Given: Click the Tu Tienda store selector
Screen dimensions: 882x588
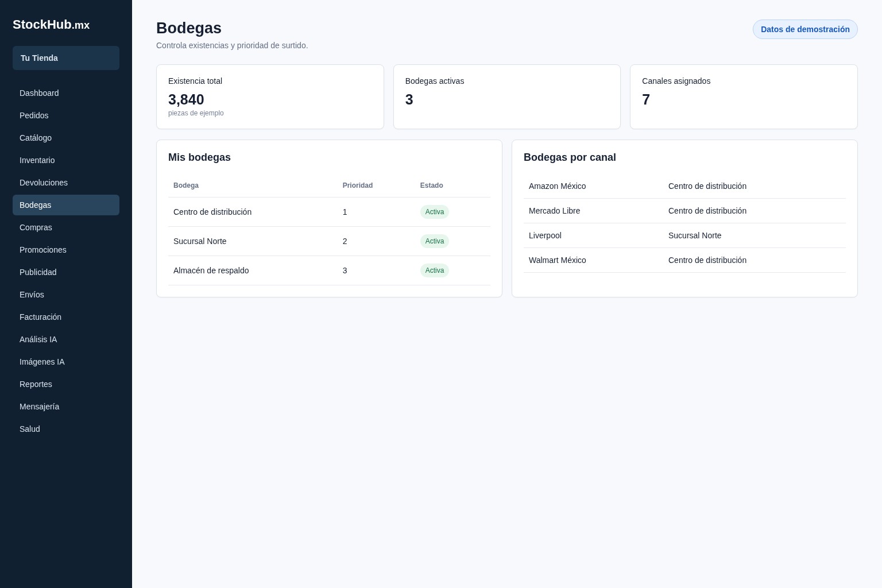Looking at the screenshot, I should (x=66, y=58).
